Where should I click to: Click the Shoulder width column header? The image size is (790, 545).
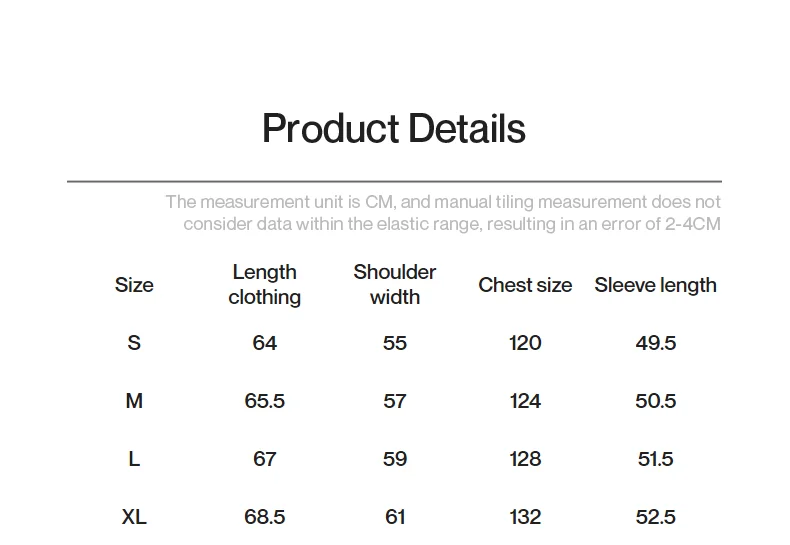pos(394,285)
